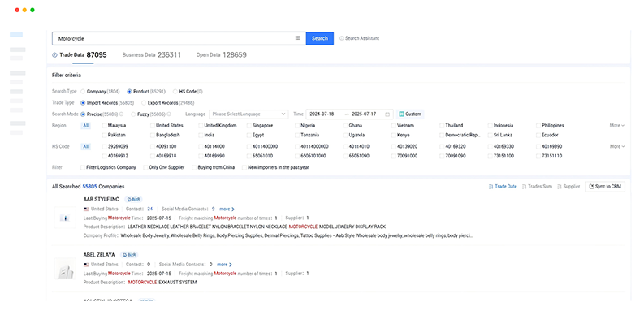Screen dimensions: 644x315
Task: Open the AAB STYLE INC company logo
Action: coord(65,218)
